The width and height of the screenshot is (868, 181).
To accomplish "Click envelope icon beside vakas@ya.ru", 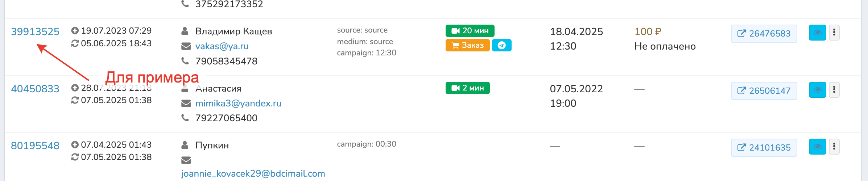I will (x=186, y=46).
